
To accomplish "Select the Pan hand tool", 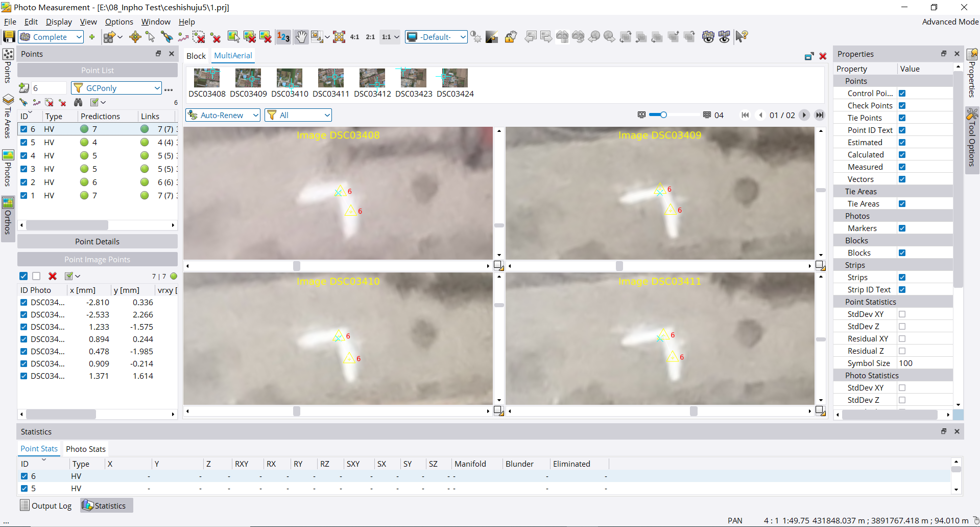I will [x=301, y=37].
